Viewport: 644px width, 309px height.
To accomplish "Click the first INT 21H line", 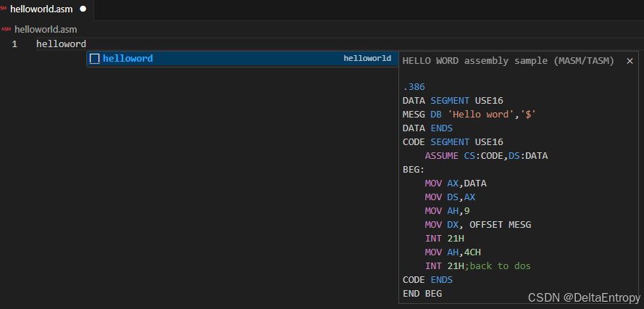I will click(444, 239).
